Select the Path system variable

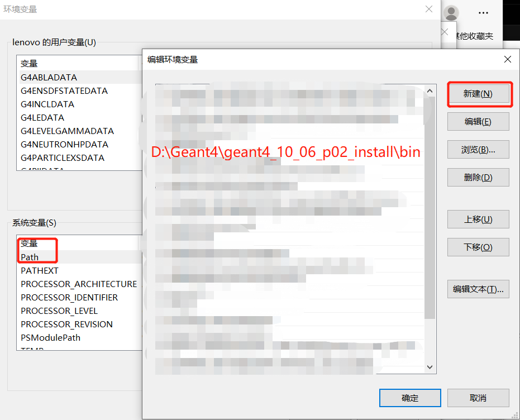coord(30,257)
